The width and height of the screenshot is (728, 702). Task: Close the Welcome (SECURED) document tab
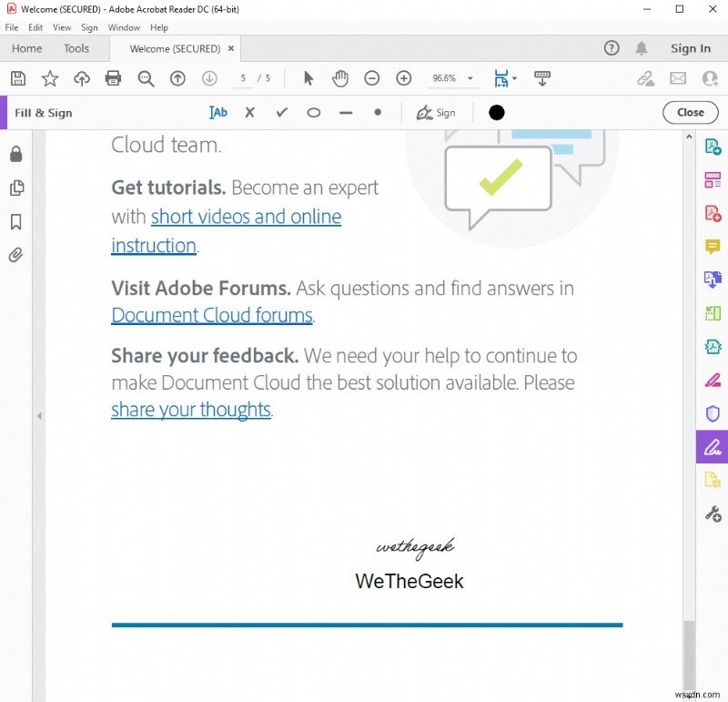231,48
